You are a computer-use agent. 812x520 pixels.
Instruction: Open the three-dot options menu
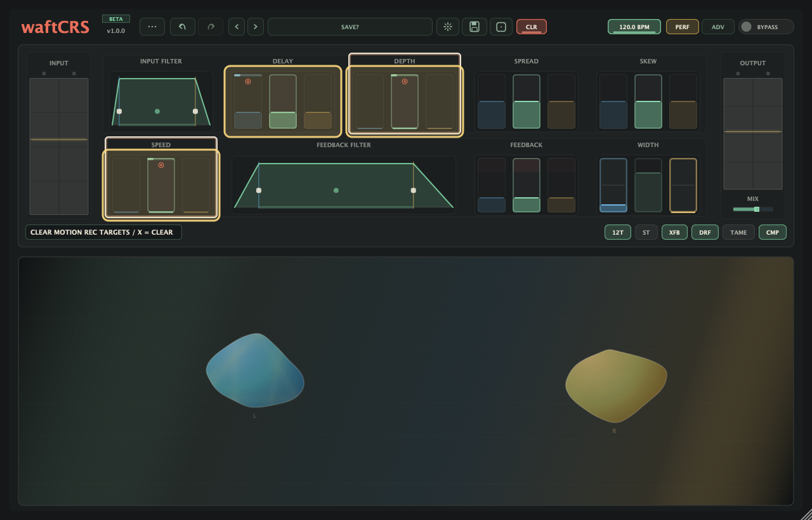pos(152,27)
